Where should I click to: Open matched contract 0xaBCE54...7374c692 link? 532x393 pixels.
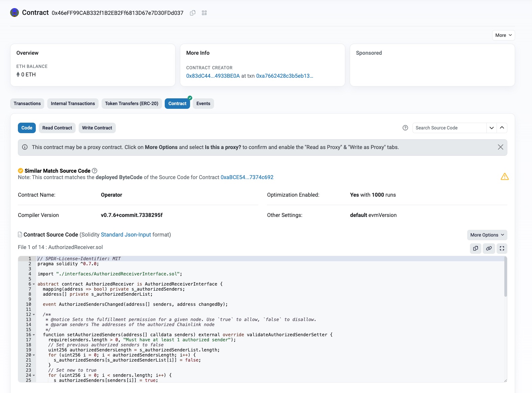coord(247,177)
